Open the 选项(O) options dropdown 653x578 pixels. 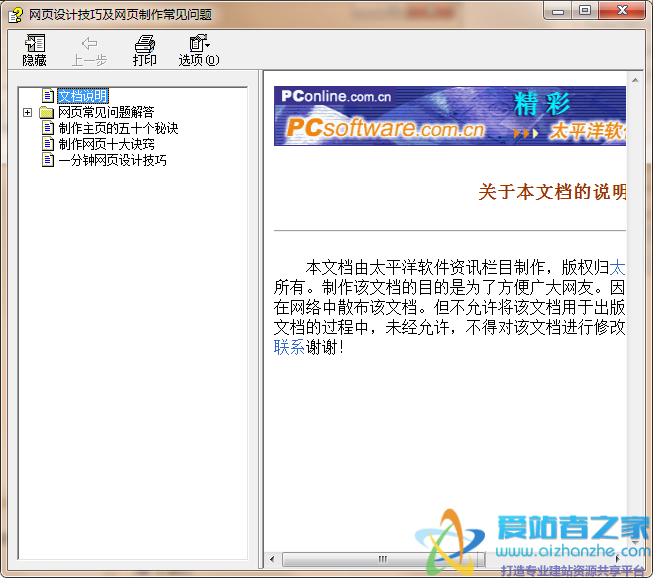pos(199,50)
